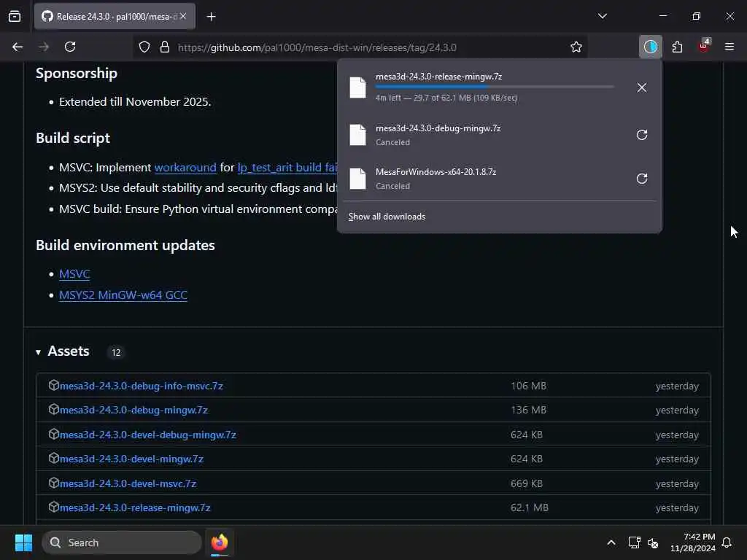Open tracking protection shield icon
Viewport: 747px width, 560px height.
(x=144, y=47)
